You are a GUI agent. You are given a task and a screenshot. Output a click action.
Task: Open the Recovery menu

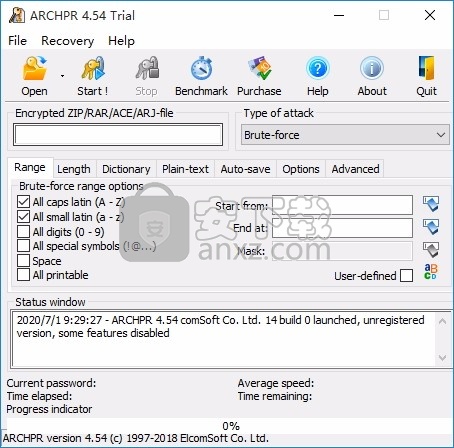[x=68, y=41]
